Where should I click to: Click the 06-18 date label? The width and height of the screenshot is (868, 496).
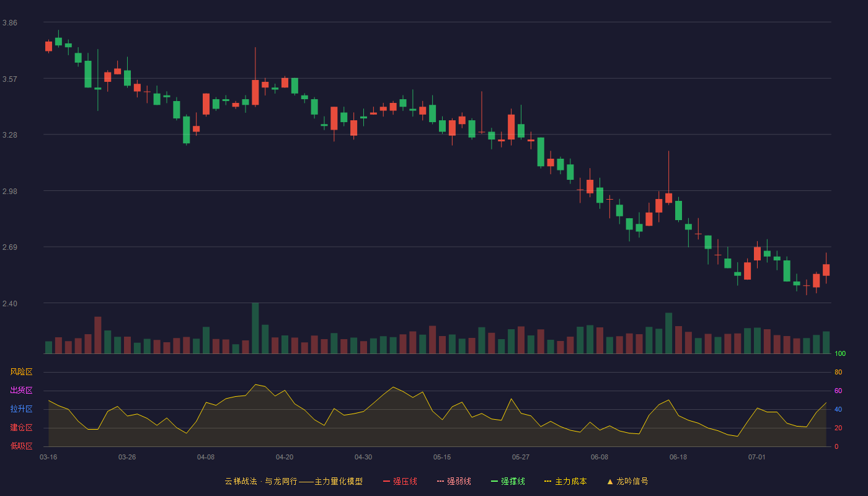pos(678,457)
